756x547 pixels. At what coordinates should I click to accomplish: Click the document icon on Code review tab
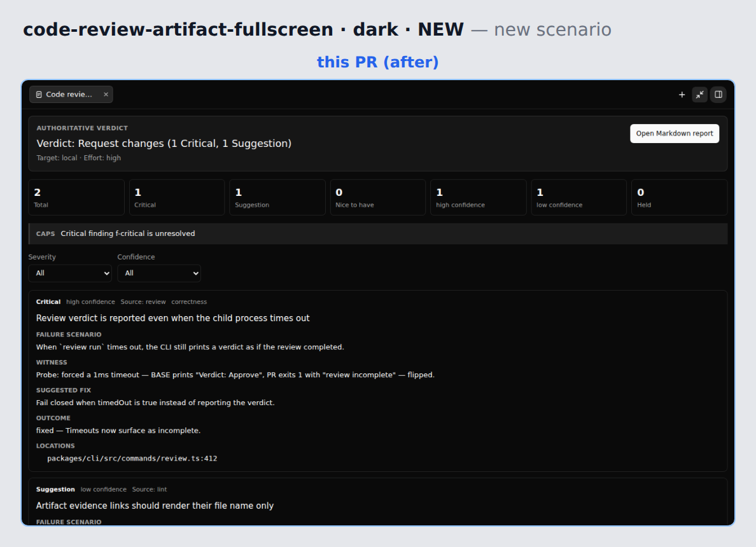[x=39, y=95]
